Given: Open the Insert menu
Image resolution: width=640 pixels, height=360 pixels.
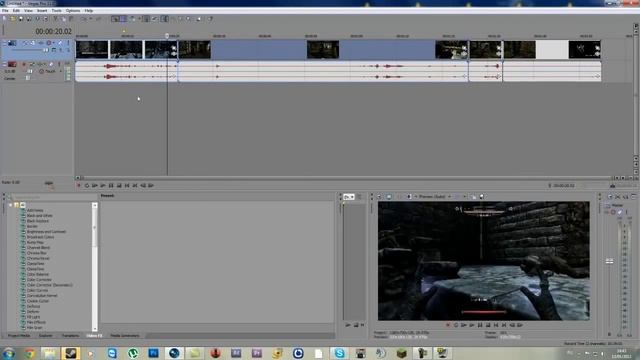Looking at the screenshot, I should tap(42, 11).
